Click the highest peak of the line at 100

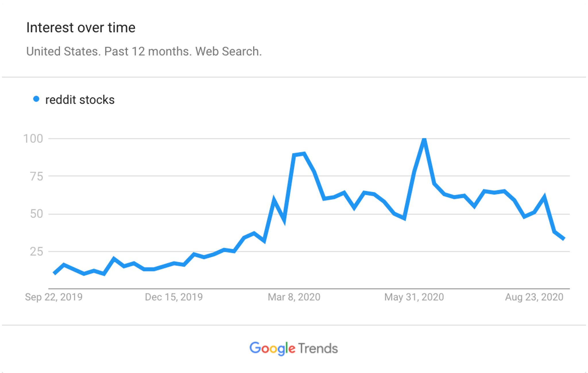[x=424, y=140]
